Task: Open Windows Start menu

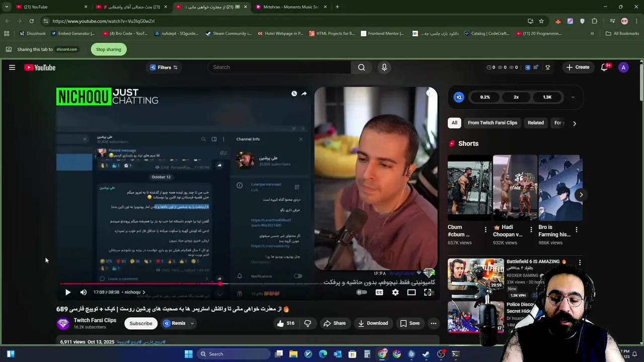Action: coord(189,354)
